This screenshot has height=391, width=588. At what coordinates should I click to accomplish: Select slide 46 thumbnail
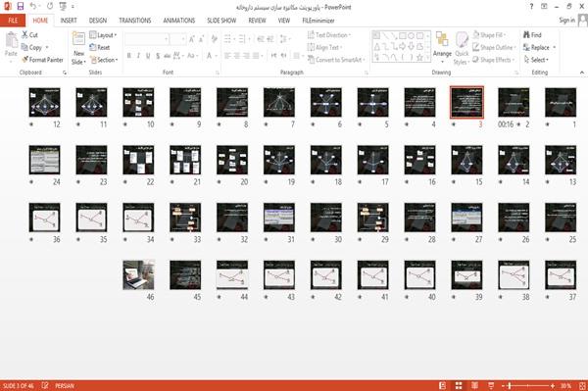(x=138, y=275)
